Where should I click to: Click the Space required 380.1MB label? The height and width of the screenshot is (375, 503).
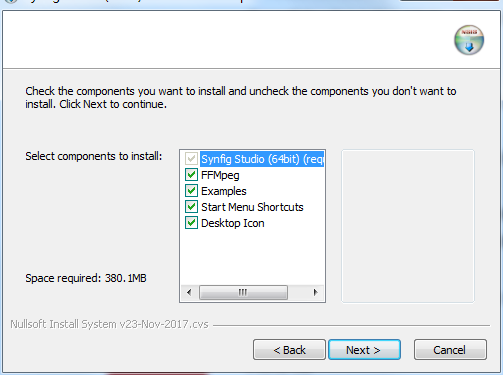click(x=86, y=278)
